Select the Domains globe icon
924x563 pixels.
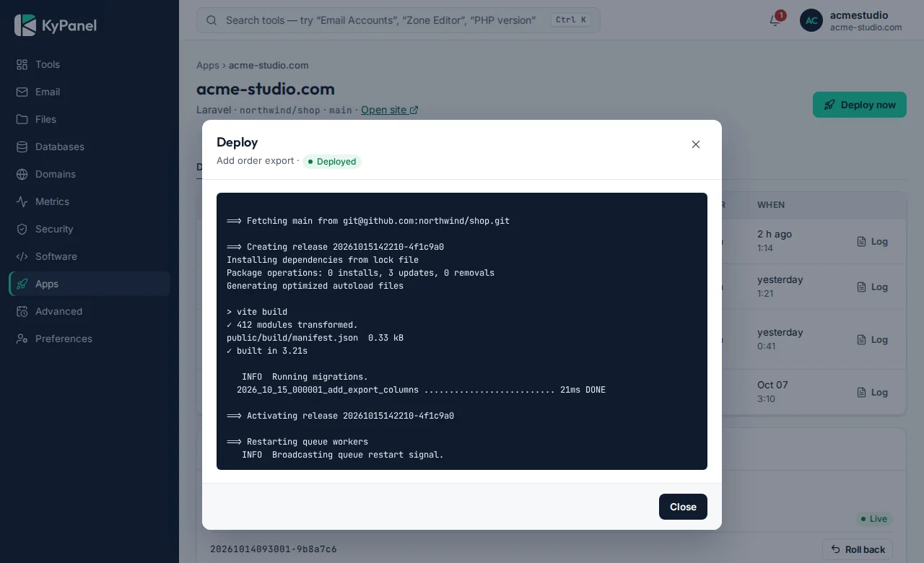pyautogui.click(x=22, y=174)
